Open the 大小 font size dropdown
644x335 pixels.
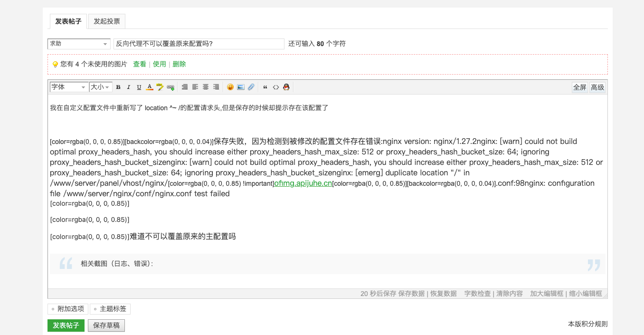coord(101,87)
